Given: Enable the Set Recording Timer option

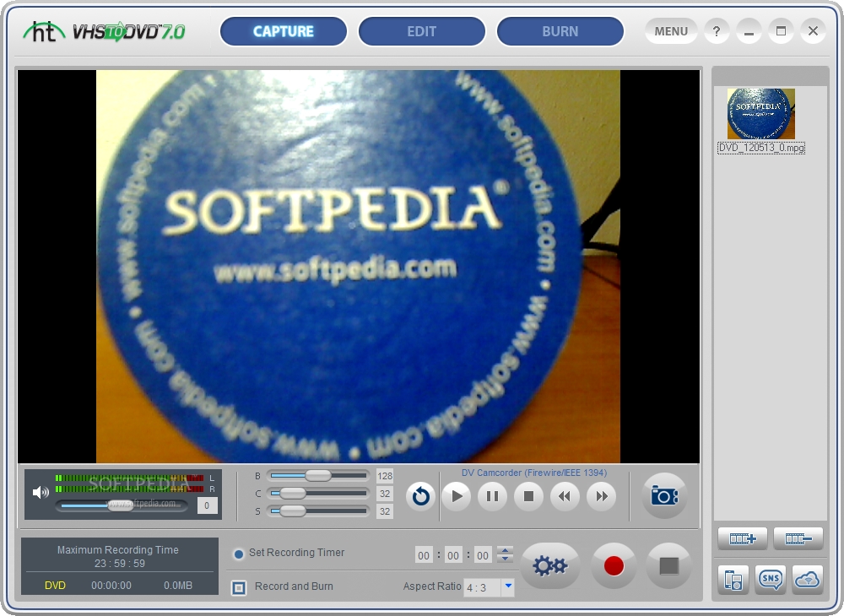Looking at the screenshot, I should point(239,554).
